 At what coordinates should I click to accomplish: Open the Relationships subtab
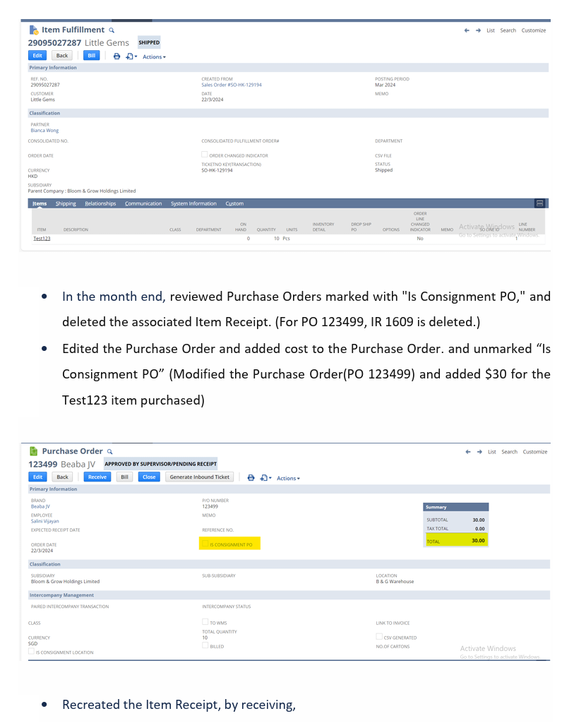pos(100,204)
